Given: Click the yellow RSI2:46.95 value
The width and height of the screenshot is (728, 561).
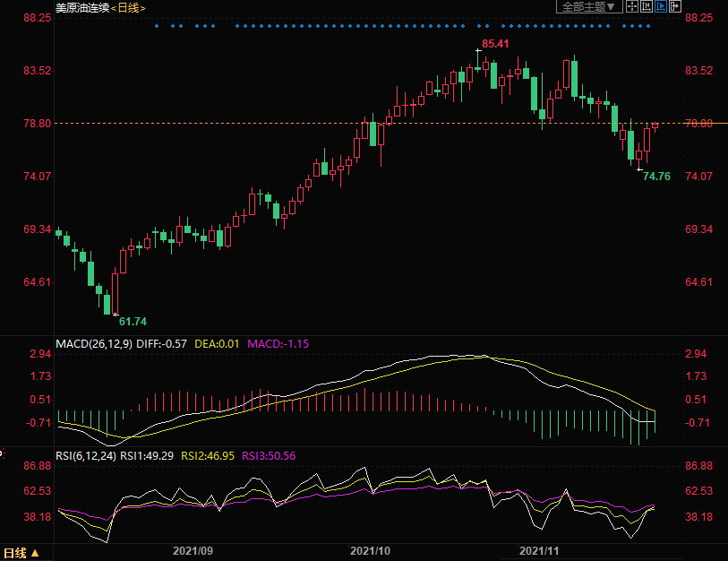Looking at the screenshot, I should (x=208, y=456).
